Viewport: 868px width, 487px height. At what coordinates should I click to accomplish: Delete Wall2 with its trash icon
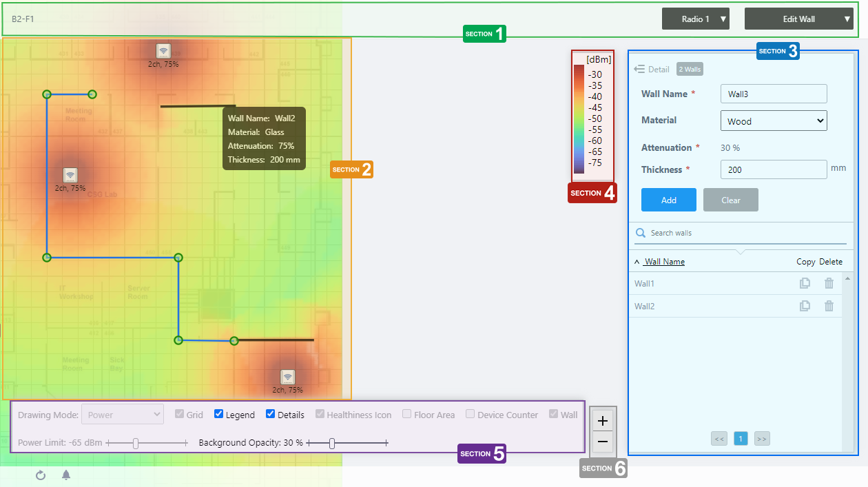(x=829, y=307)
